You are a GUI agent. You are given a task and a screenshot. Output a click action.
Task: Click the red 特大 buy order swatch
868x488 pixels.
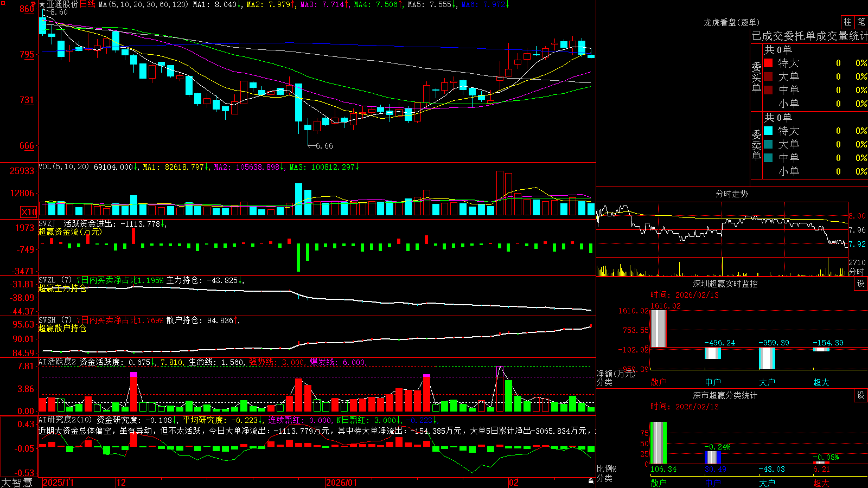tap(768, 63)
